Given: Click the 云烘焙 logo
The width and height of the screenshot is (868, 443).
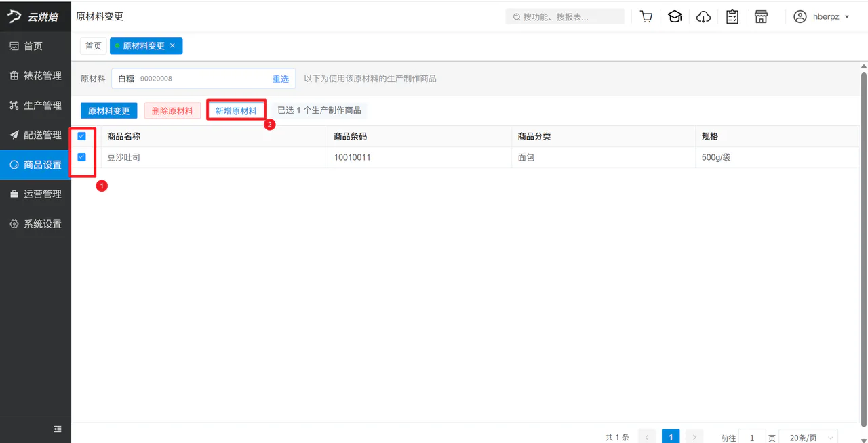Looking at the screenshot, I should (x=34, y=16).
